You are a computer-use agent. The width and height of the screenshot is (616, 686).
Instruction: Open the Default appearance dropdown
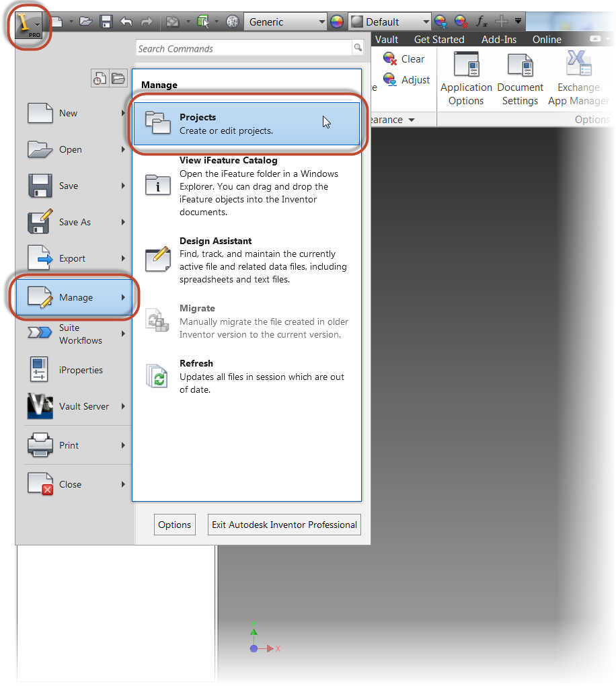[x=426, y=22]
